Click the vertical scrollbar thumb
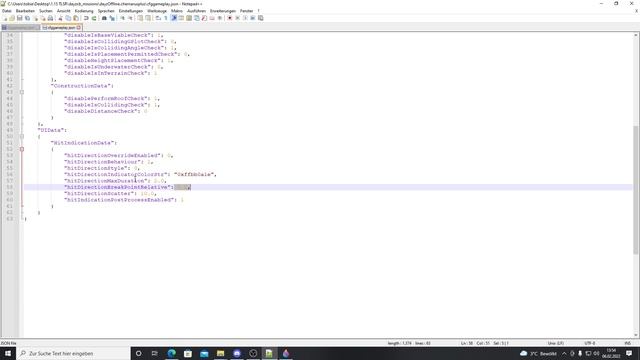 tap(636, 190)
